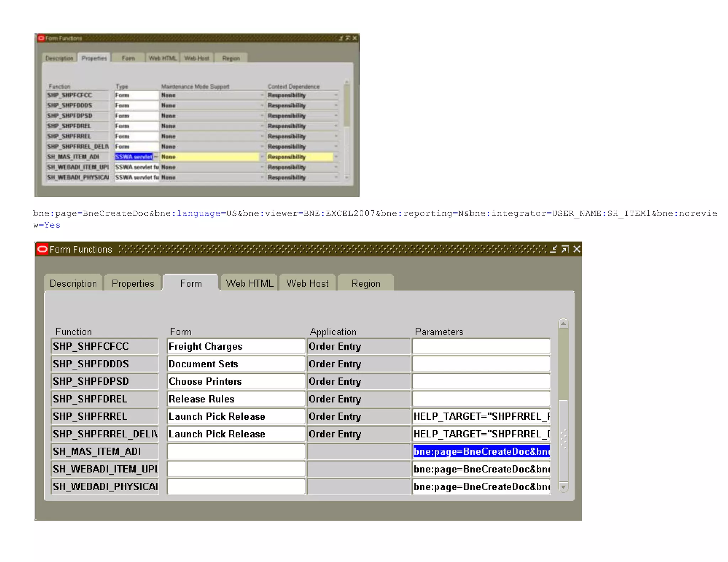Click the Oracle logo icon in the upper Form Functions window
This screenshot has width=728, height=562.
point(41,38)
